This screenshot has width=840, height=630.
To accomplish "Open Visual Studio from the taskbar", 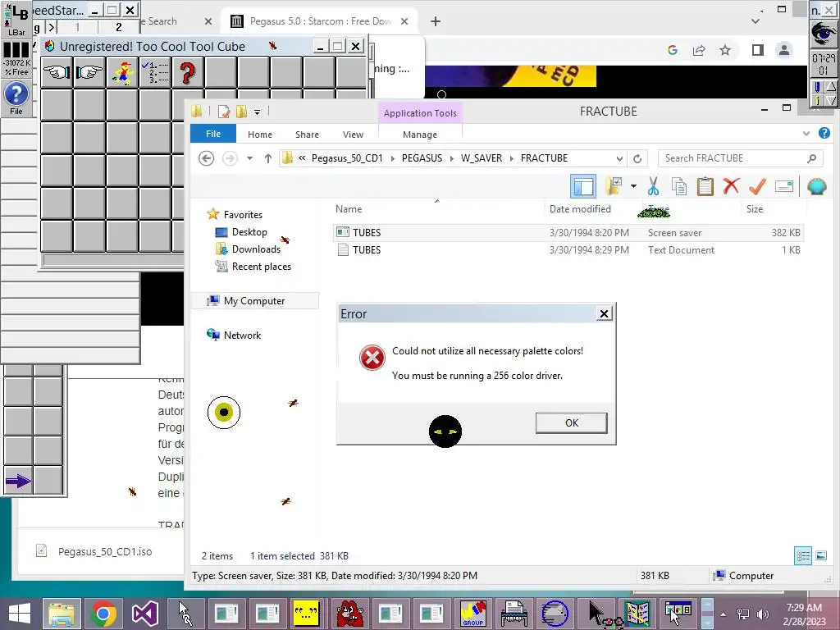I will [x=144, y=614].
